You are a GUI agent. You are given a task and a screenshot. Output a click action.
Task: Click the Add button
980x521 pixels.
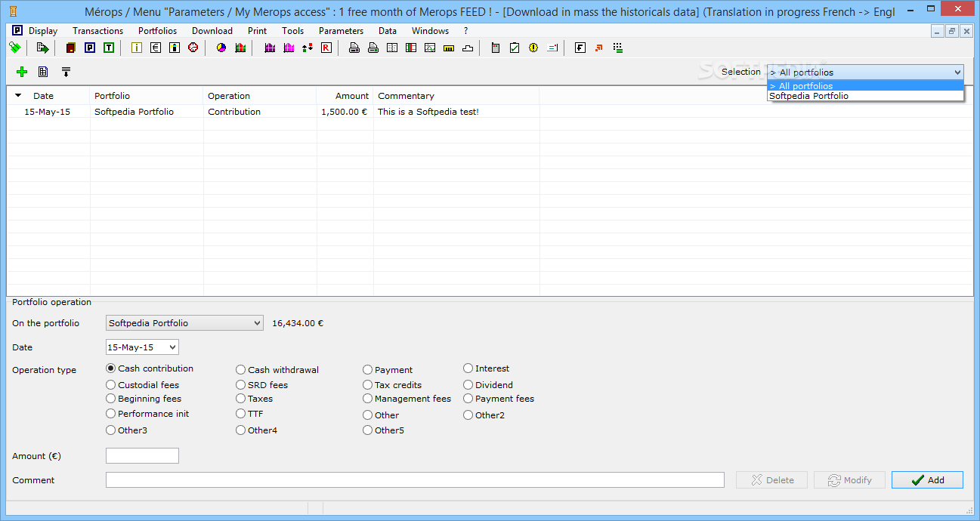click(927, 480)
